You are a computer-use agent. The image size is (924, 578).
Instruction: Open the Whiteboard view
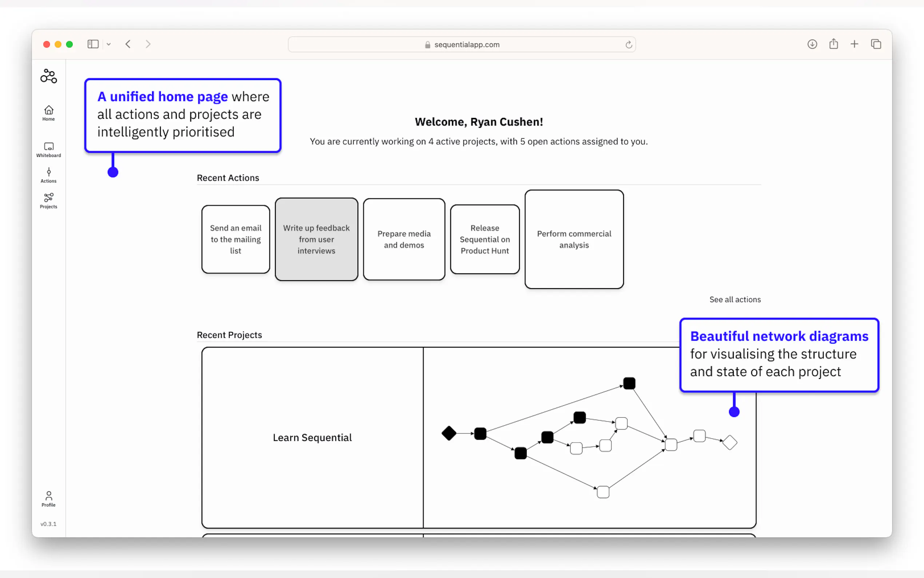coord(48,150)
